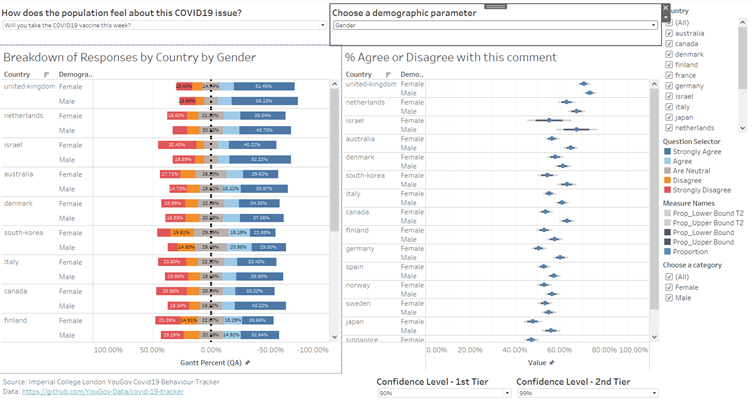752x404 pixels.
Task: Click sort icon beside Country in right chart
Action: (388, 75)
